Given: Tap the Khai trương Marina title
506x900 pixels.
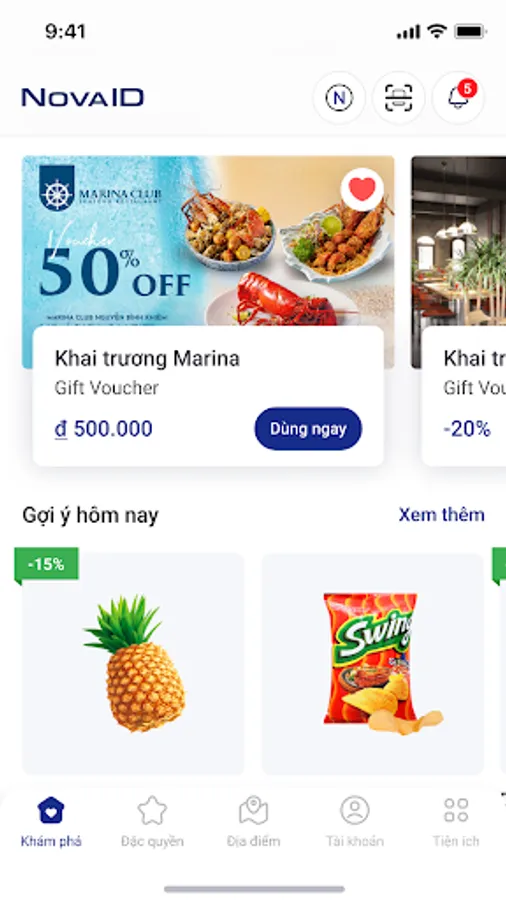Looking at the screenshot, I should coord(147,359).
